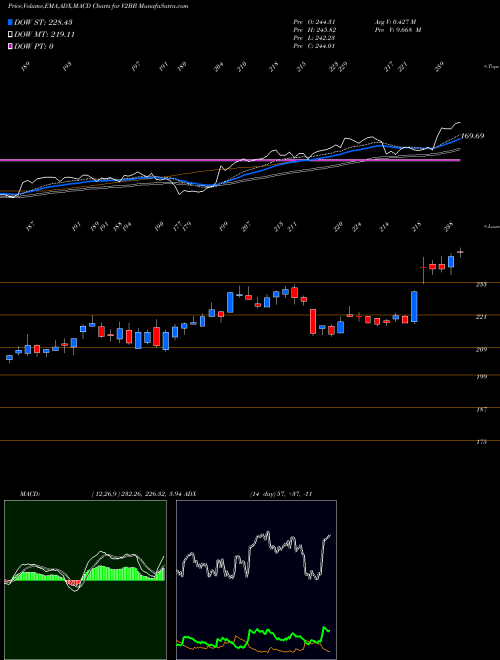Viewport: 500px width, 660px height.
Task: Select the 'DOW PT: 0' legend text
Action: [x=33, y=46]
